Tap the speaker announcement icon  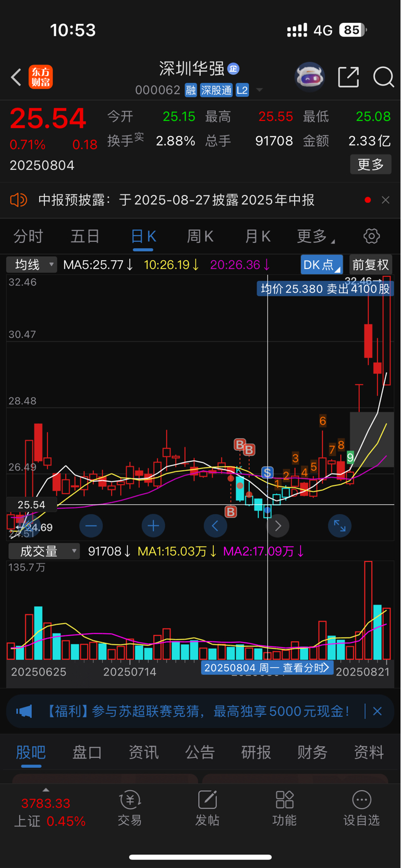19,200
